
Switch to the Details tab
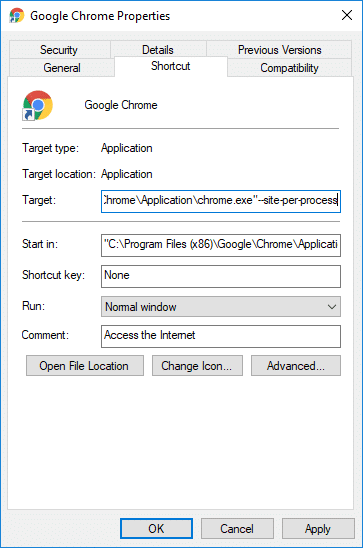(x=158, y=50)
